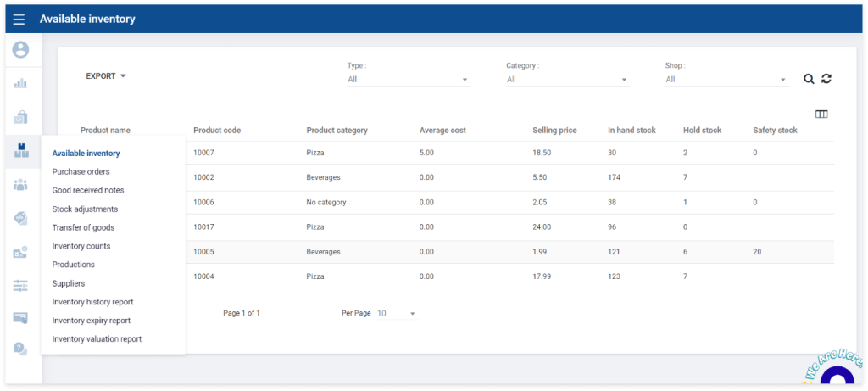Screen dimensions: 868x391
Task: Open Good received notes menu item
Action: tap(88, 191)
